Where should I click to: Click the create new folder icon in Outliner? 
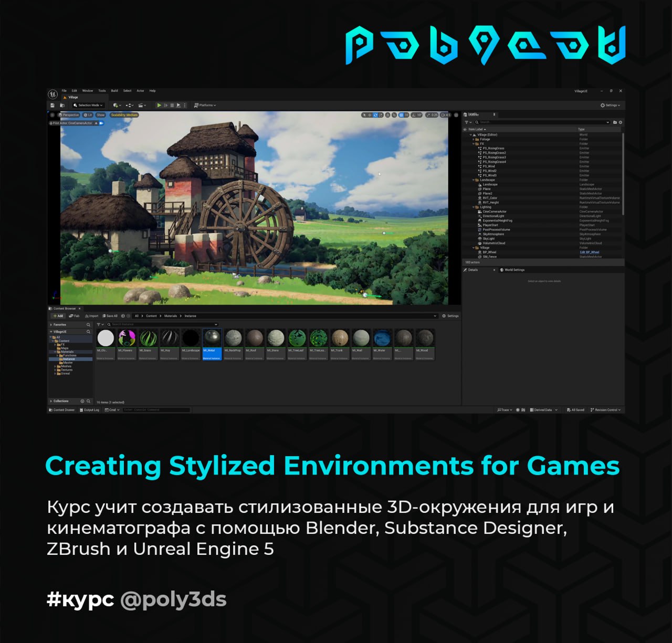point(615,122)
